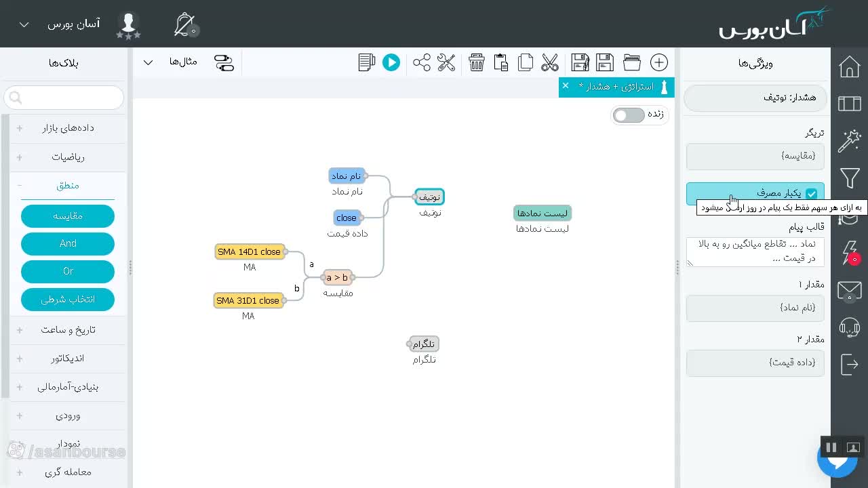Image resolution: width=868 pixels, height=488 pixels.
Task: Click the مقایسه block button
Action: point(68,216)
